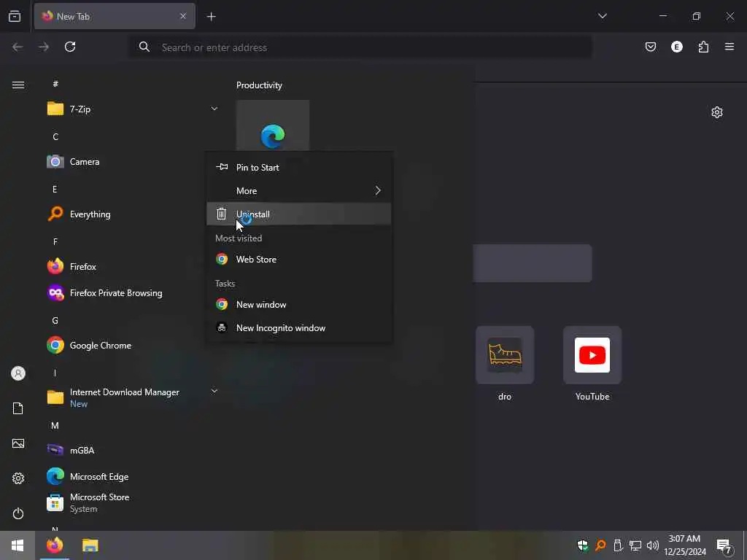Close the New Tab tab
Screen dimensions: 747x560
coord(183,16)
